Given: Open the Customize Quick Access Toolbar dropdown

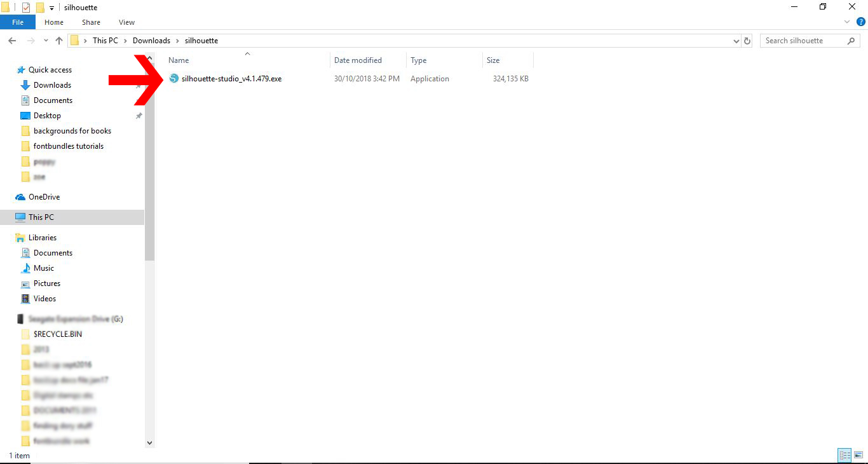Looking at the screenshot, I should [x=51, y=8].
